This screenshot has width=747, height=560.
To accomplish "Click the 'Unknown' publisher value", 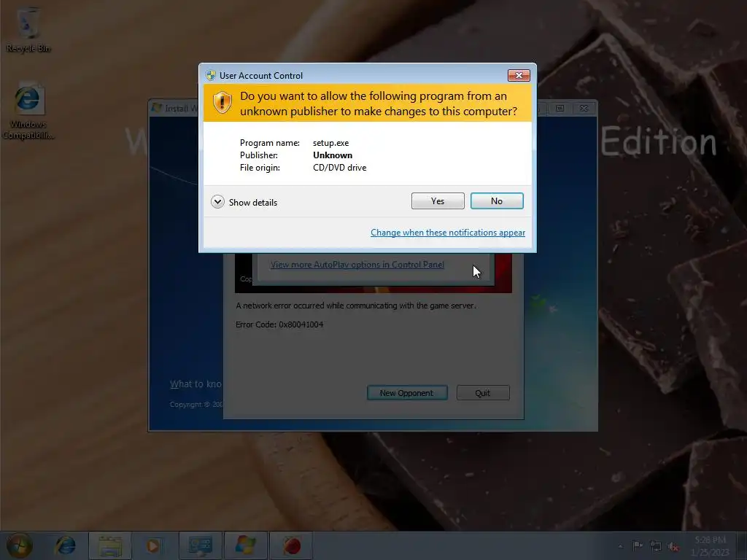I will (x=333, y=155).
